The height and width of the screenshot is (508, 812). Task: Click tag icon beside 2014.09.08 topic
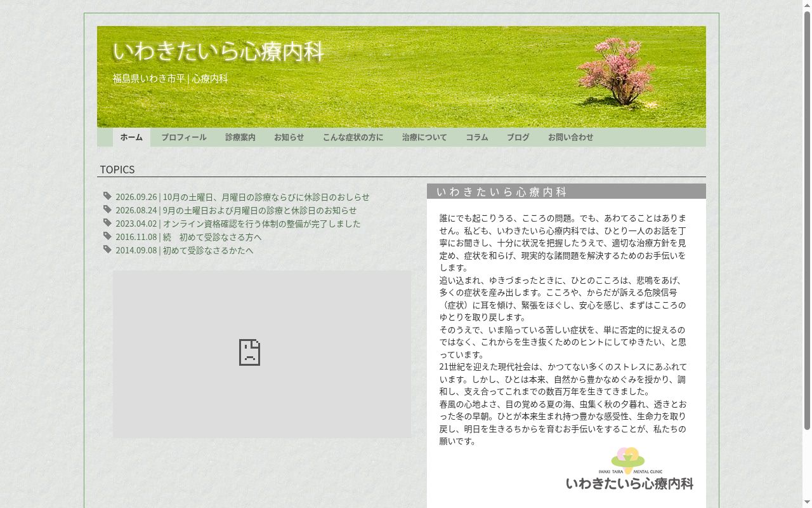coord(107,250)
